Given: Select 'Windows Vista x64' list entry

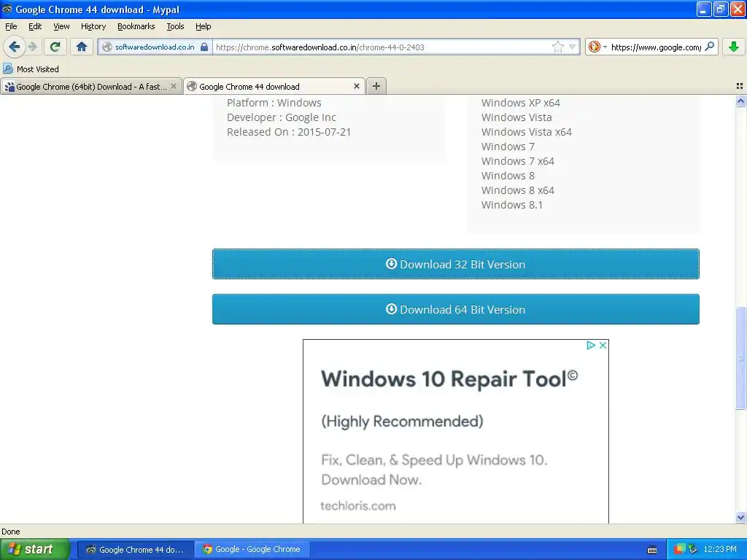Looking at the screenshot, I should [x=527, y=132].
